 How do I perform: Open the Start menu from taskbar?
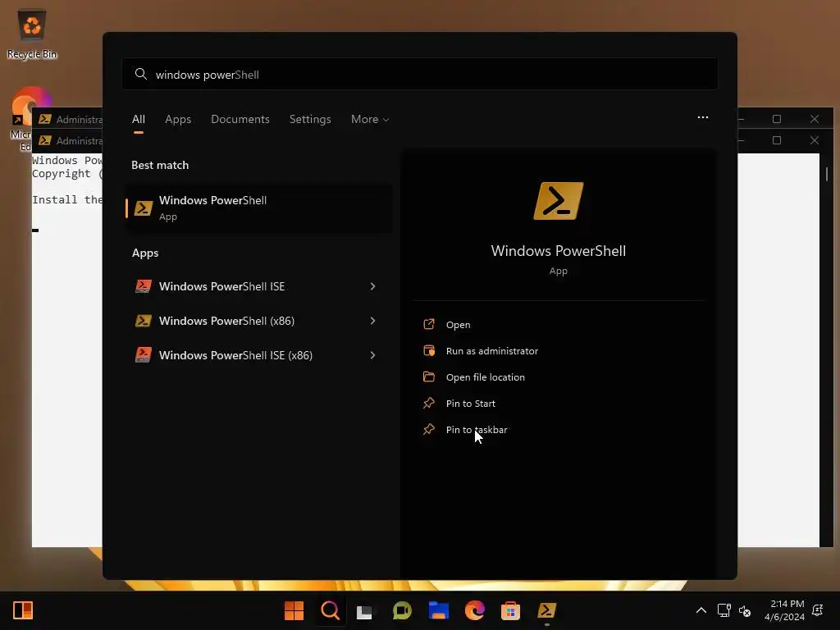294,610
